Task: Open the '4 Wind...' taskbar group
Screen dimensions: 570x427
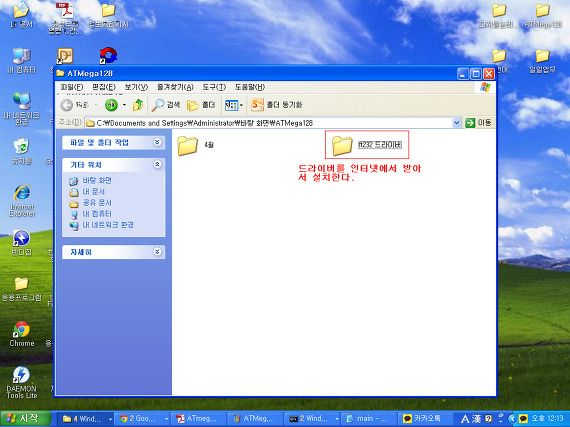Action: [x=87, y=419]
